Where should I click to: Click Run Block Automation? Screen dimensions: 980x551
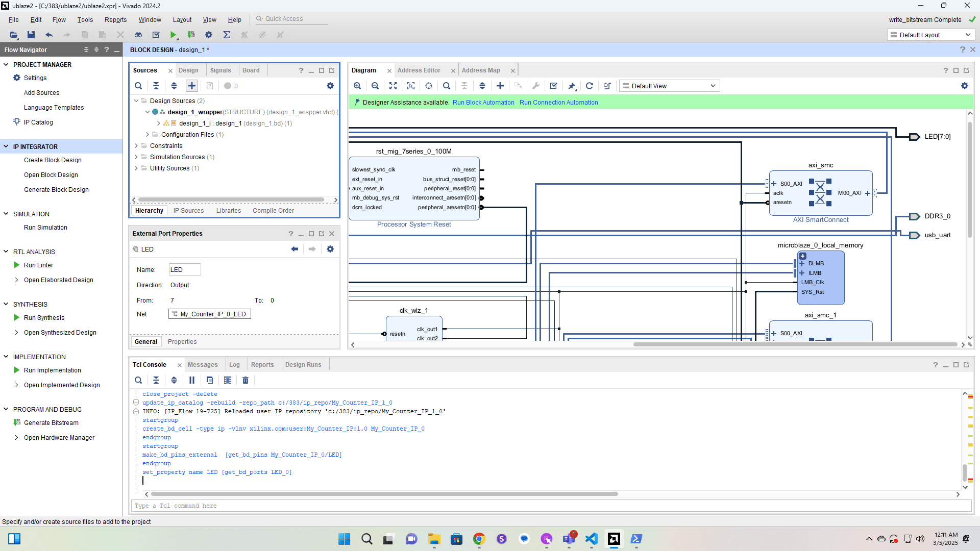coord(483,102)
